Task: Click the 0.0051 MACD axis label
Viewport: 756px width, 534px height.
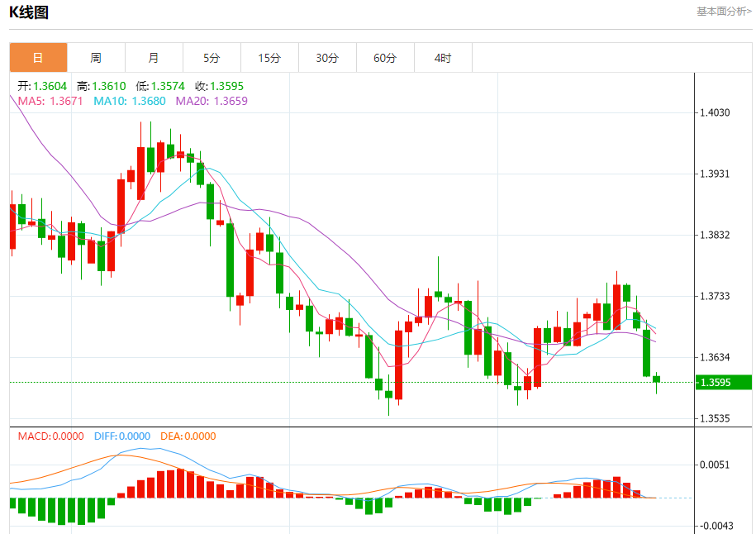Action: click(x=715, y=465)
